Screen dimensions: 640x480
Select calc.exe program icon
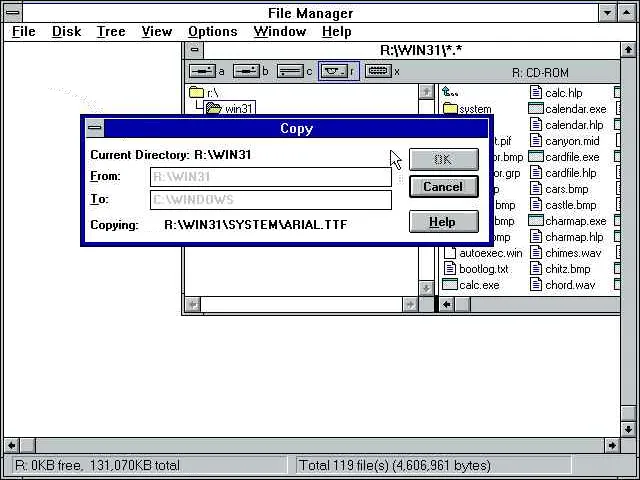(450, 284)
